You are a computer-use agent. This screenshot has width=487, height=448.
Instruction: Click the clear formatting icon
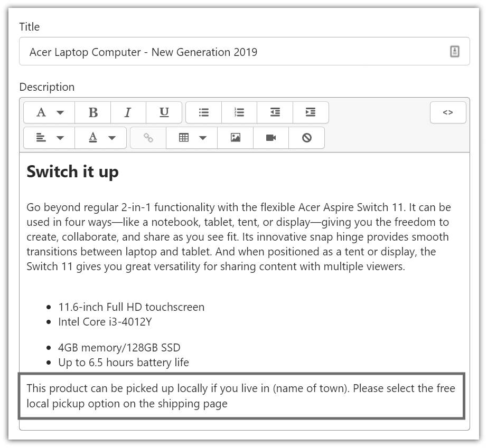[x=306, y=138]
